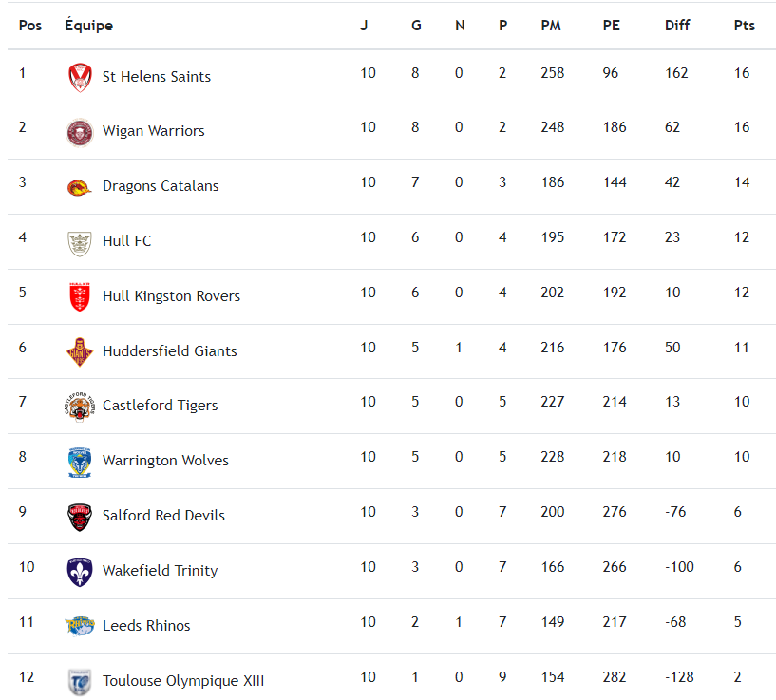Sort by the Pts column header

pyautogui.click(x=744, y=26)
